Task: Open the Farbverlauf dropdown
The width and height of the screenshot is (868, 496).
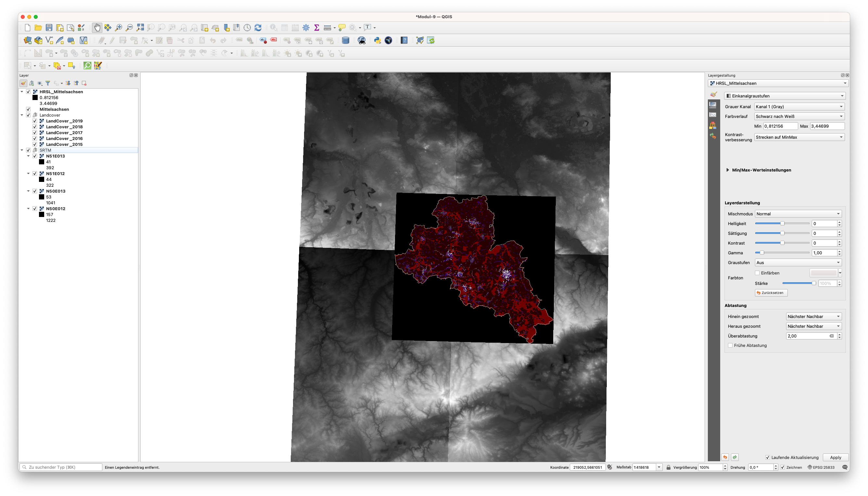Action: [x=799, y=117]
